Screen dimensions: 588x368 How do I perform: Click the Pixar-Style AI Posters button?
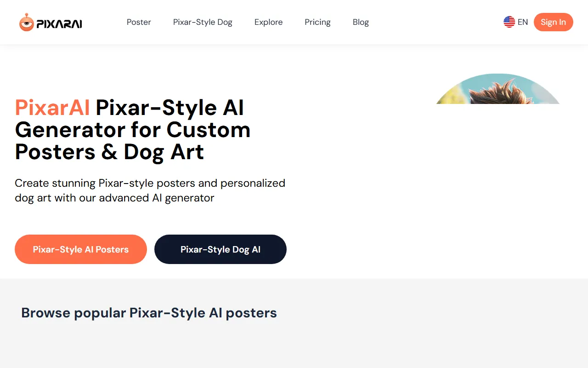81,249
